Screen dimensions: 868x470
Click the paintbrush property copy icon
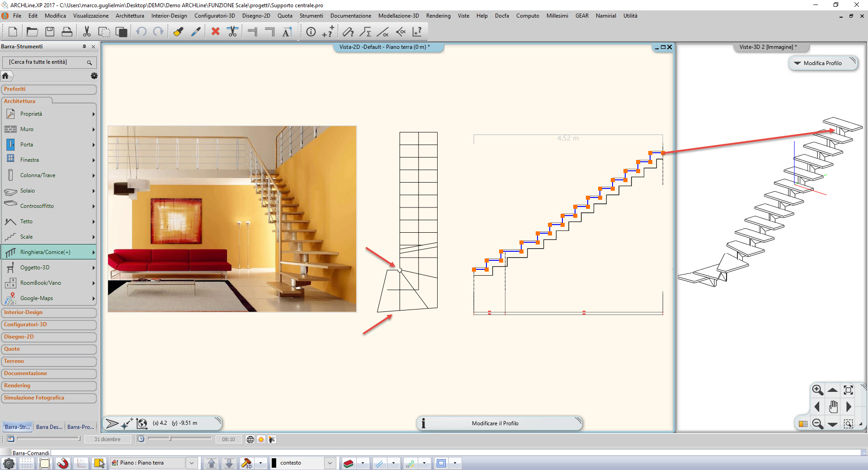click(178, 31)
